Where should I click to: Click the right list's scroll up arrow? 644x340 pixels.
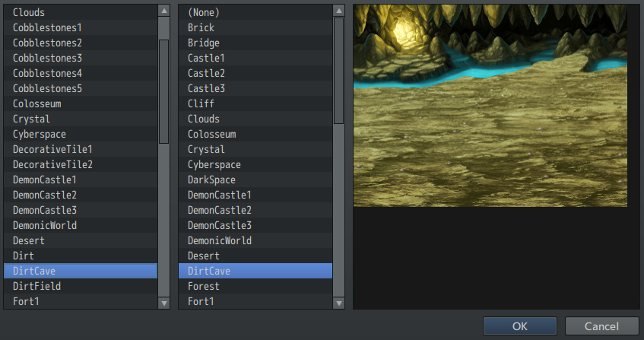pos(338,11)
